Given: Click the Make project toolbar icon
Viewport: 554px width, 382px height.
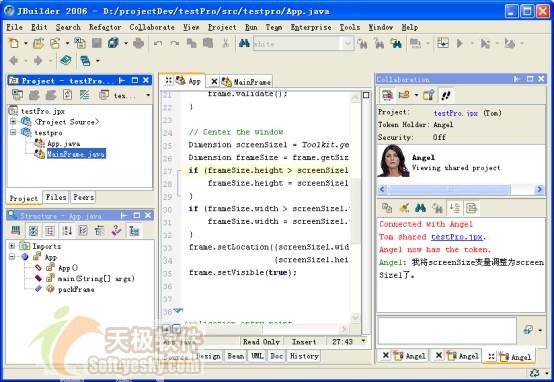Looking at the screenshot, I should coord(415,43).
